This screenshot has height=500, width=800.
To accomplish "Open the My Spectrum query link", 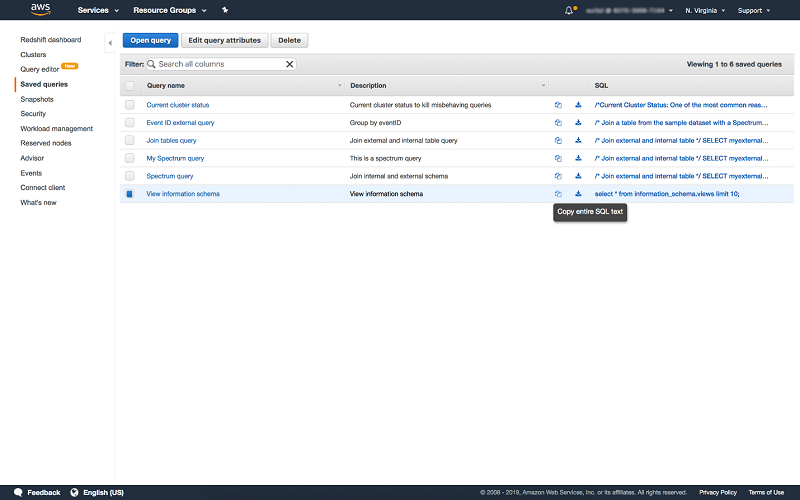I will pos(175,158).
